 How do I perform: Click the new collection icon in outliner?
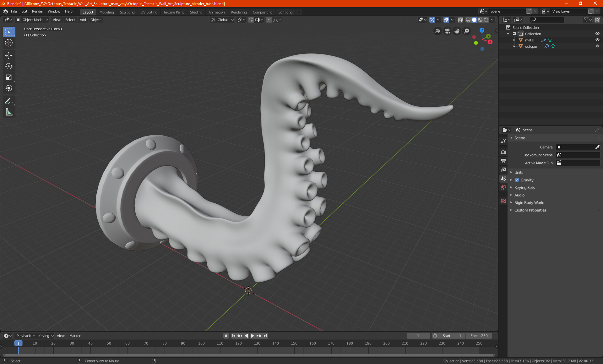tap(597, 20)
